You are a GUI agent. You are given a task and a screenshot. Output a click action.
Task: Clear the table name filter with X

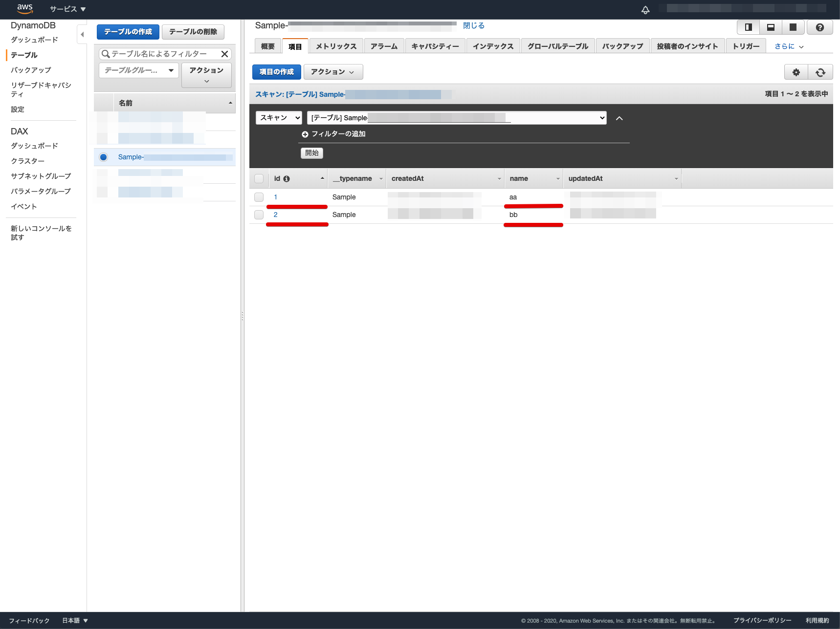point(225,54)
